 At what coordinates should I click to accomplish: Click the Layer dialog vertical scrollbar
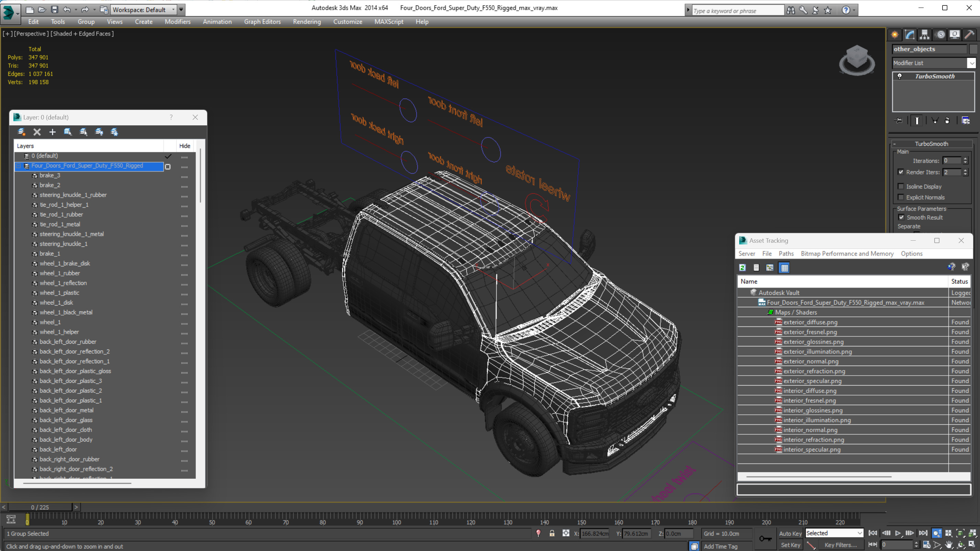click(x=201, y=176)
